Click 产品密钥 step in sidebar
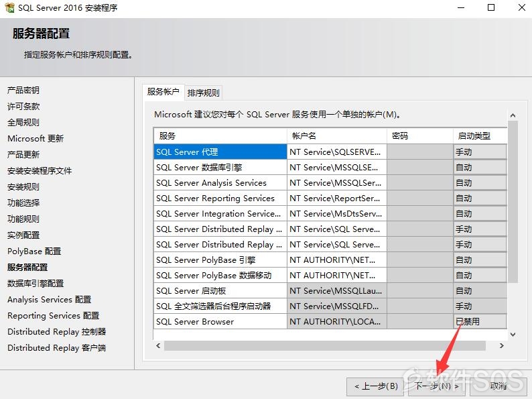 coord(23,90)
